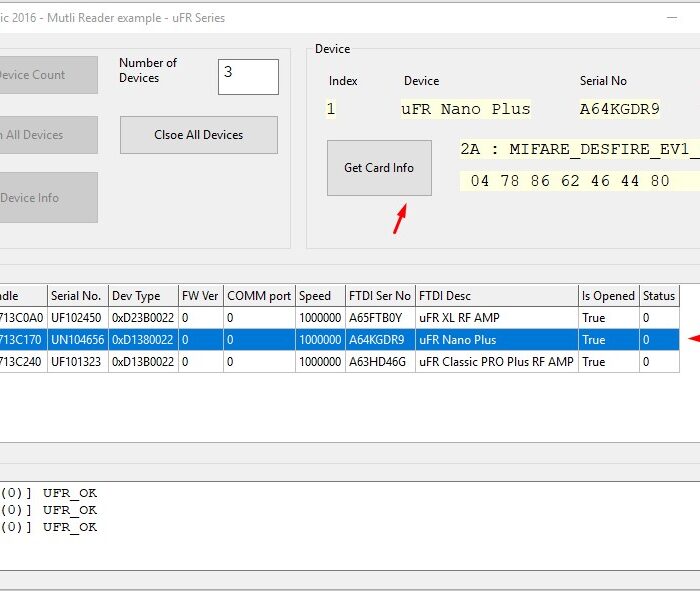
Task: Click the device name uFR Nano Plus label
Action: (x=466, y=109)
